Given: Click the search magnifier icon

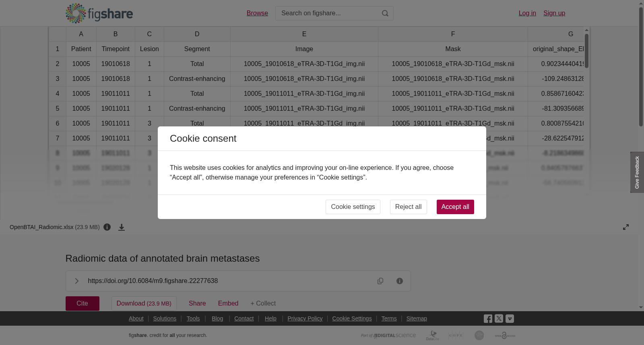Looking at the screenshot, I should pos(385,13).
